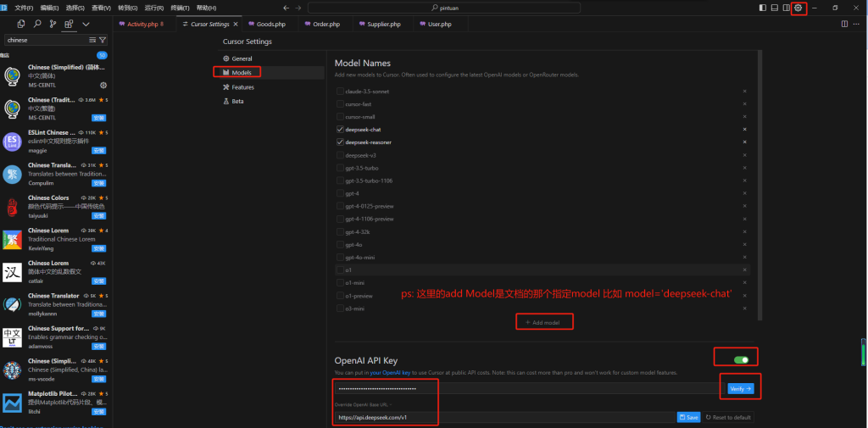Remove gpt-4o model with its x
Screen dimensions: 868x428
744,244
